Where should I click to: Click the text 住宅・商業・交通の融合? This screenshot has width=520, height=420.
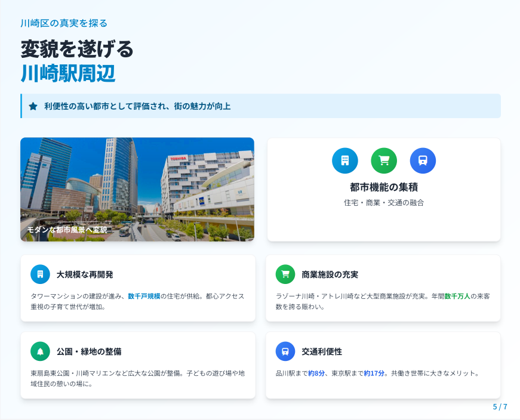[384, 202]
